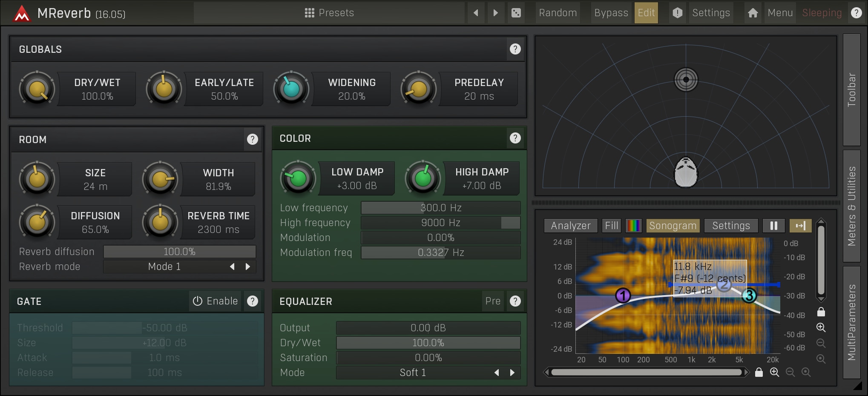This screenshot has height=396, width=868.
Task: Click the horizontal analyzer scrollbar
Action: coord(647,373)
